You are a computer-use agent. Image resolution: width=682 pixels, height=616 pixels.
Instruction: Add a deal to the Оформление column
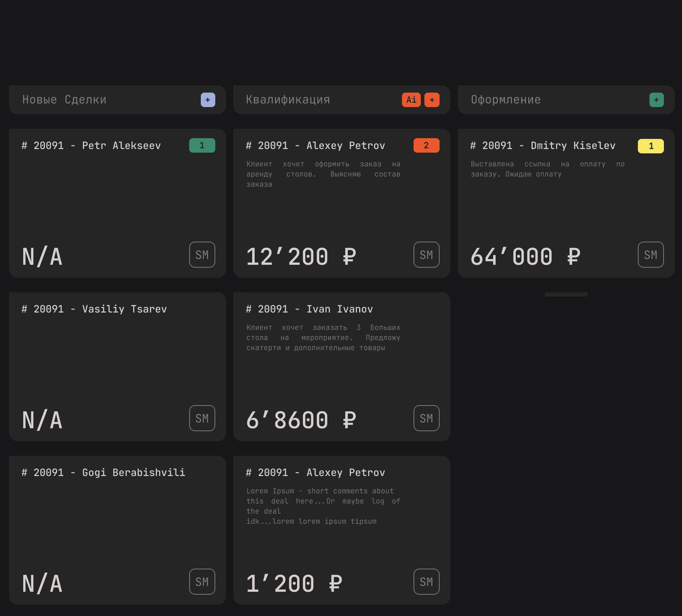[x=656, y=100]
